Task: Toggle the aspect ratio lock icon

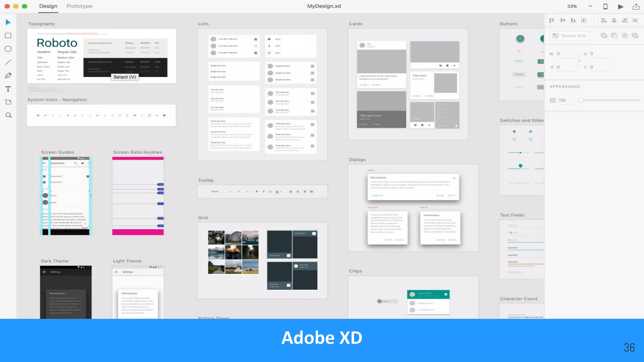Action: point(579,60)
